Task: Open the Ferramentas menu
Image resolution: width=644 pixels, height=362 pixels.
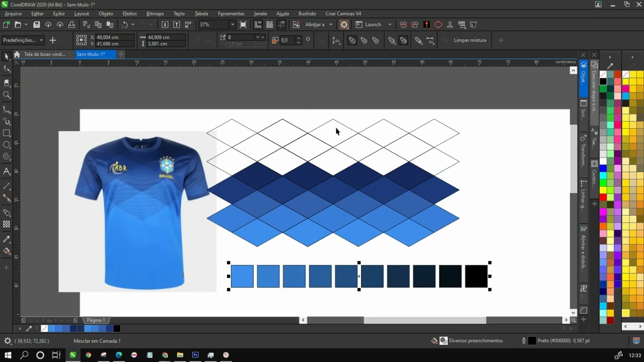Action: click(x=231, y=14)
